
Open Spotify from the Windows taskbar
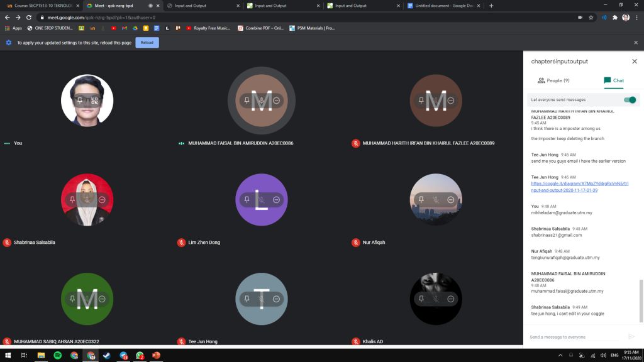pos(57,355)
